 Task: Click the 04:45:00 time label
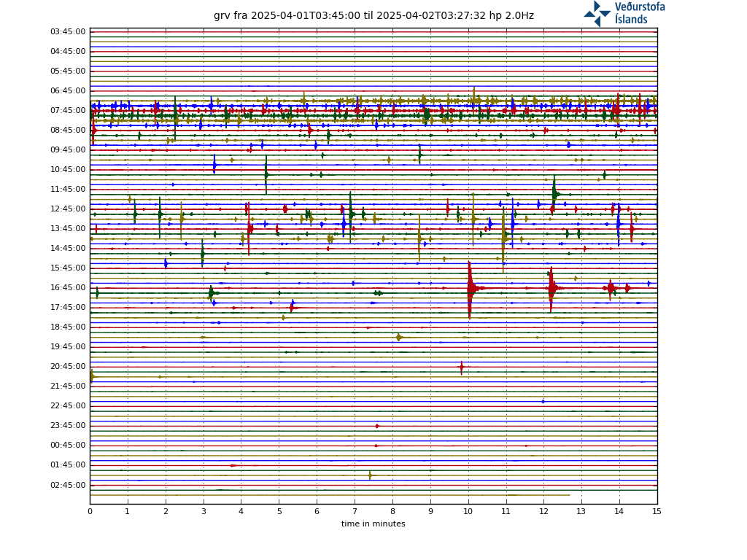coord(68,52)
